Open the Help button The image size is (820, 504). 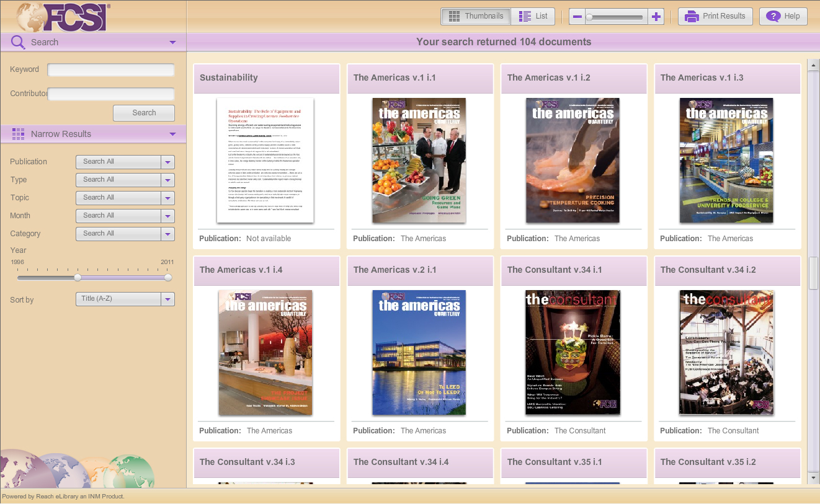(x=783, y=17)
